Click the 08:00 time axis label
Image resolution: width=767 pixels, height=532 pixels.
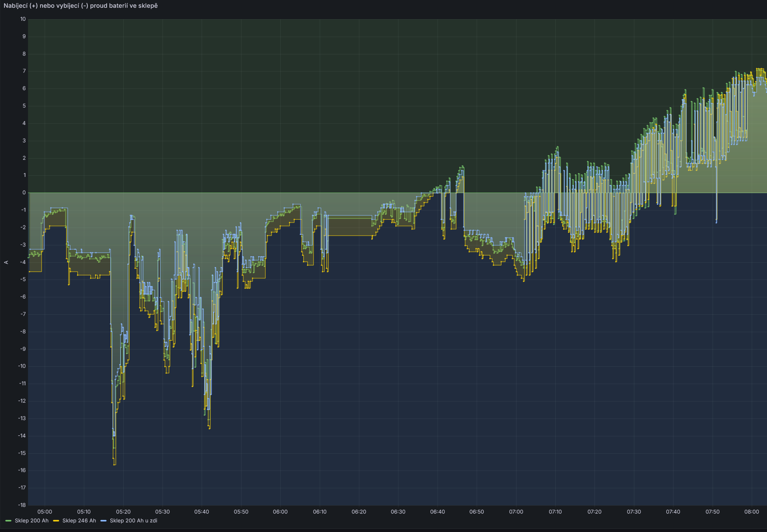tap(752, 512)
